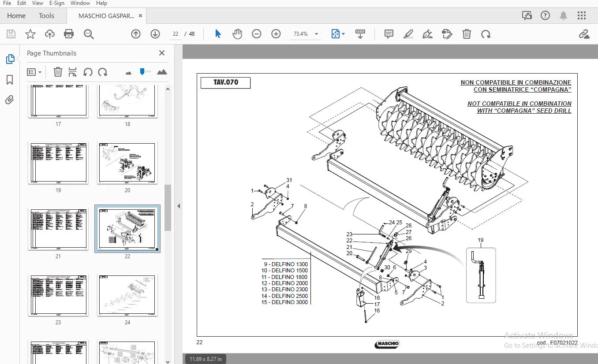Select page 18 thumbnail
The height and width of the screenshot is (364, 598).
[127, 101]
